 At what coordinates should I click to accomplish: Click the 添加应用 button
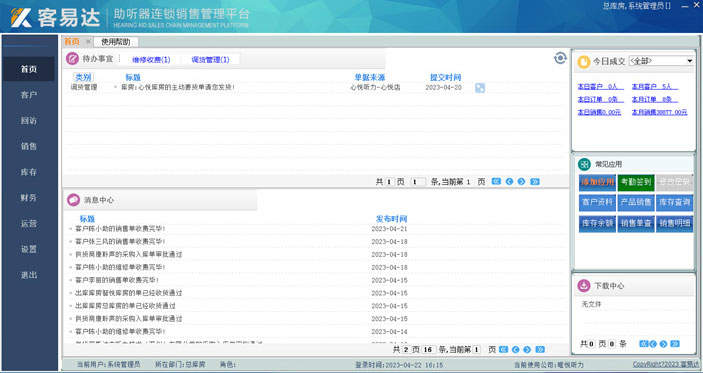click(x=597, y=182)
